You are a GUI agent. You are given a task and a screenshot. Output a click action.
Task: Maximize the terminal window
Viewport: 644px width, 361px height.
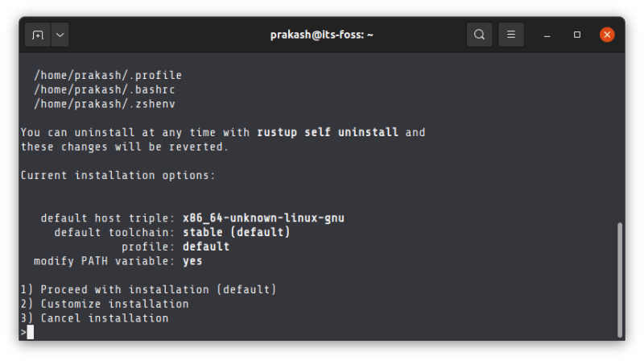[x=577, y=35]
